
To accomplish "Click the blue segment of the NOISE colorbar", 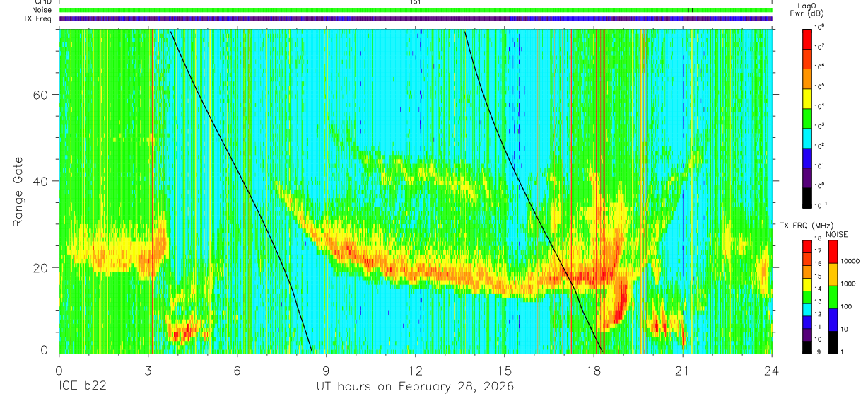I will (833, 319).
